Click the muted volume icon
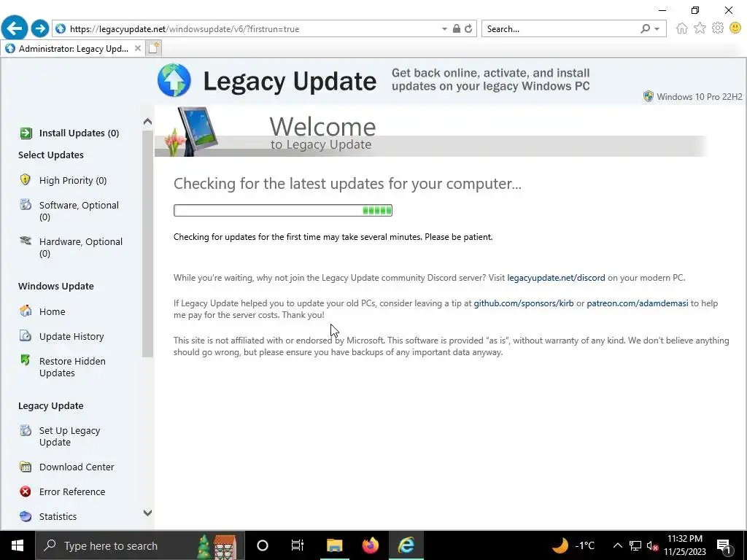The height and width of the screenshot is (560, 747). 652,545
